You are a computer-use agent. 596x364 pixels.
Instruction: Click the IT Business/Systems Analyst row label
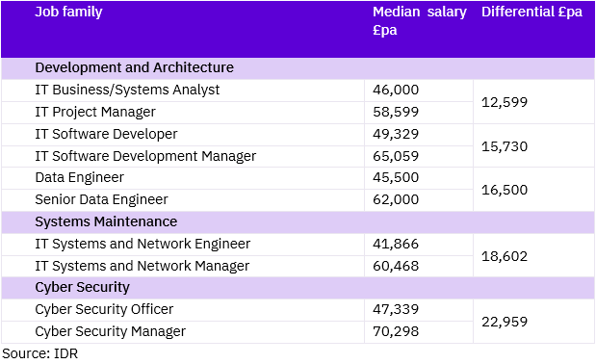pyautogui.click(x=127, y=91)
